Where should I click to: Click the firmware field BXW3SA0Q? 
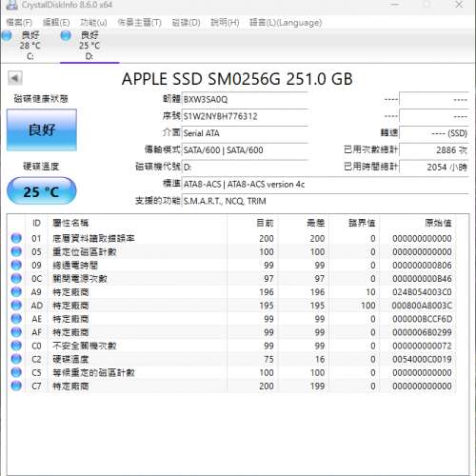pos(245,100)
